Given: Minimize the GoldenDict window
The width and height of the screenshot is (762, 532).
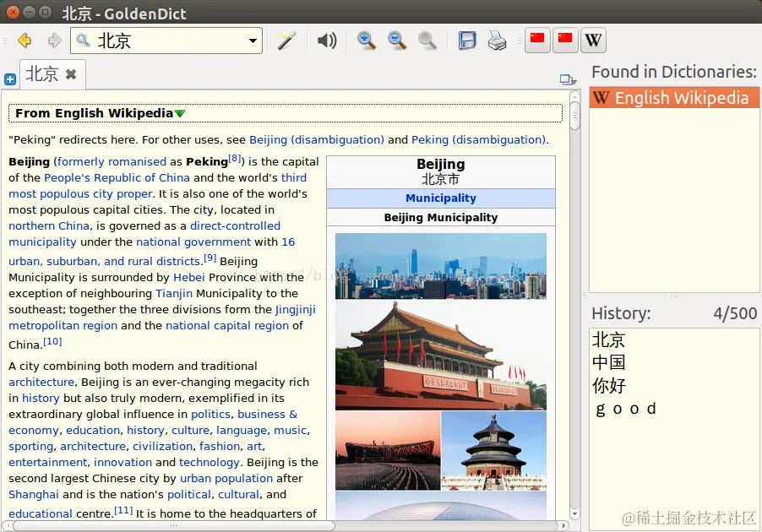Looking at the screenshot, I should coord(30,12).
